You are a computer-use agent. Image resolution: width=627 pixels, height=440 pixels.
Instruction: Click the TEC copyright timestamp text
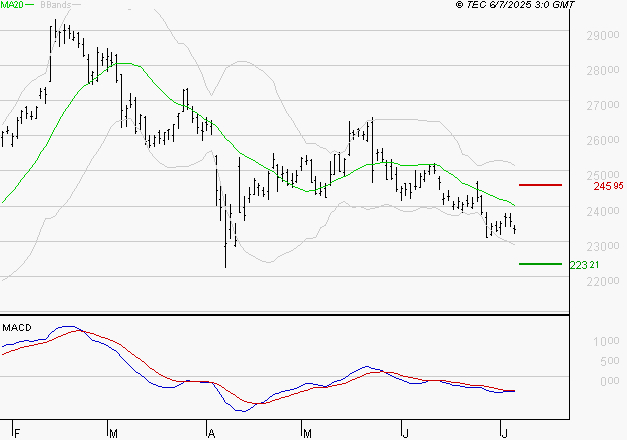click(x=515, y=5)
